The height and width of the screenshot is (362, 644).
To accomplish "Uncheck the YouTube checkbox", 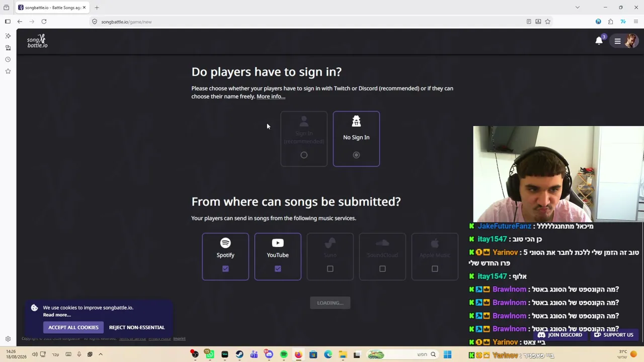I will [278, 268].
